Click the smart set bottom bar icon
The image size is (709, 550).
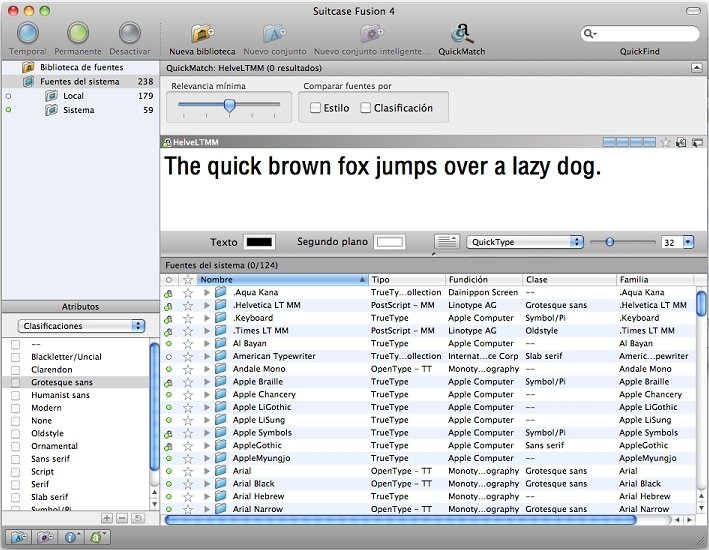click(x=45, y=537)
